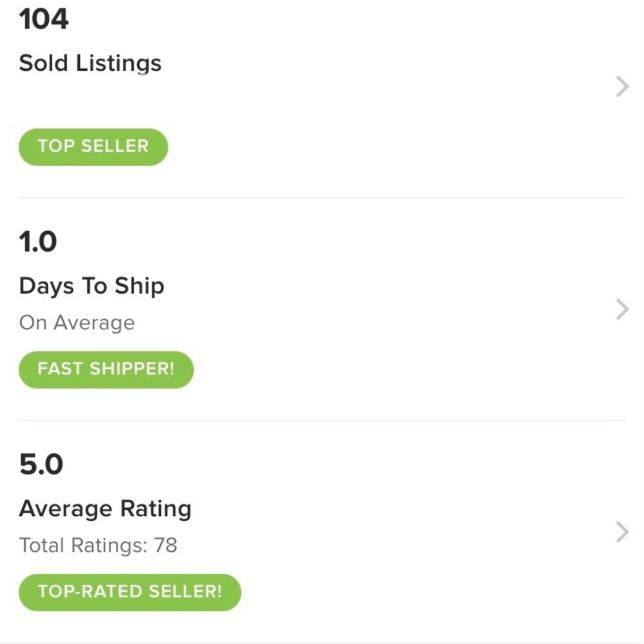Click the divider below TOP-RATED SELLER! badge
This screenshot has height=644, width=644.
pos(322,642)
